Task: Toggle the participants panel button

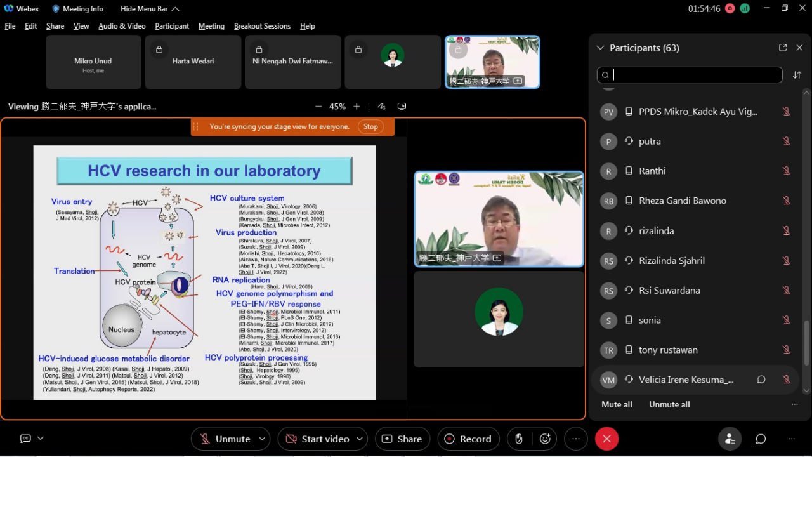Action: (x=730, y=439)
